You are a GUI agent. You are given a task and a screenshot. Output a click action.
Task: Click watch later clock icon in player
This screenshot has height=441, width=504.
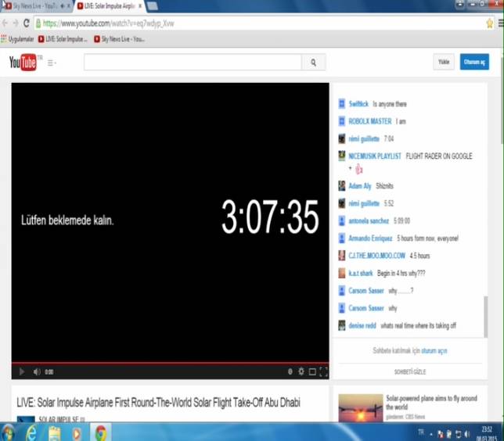[x=290, y=371]
